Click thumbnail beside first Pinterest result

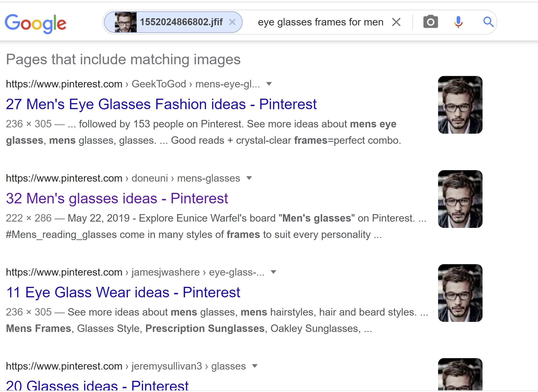click(x=460, y=105)
